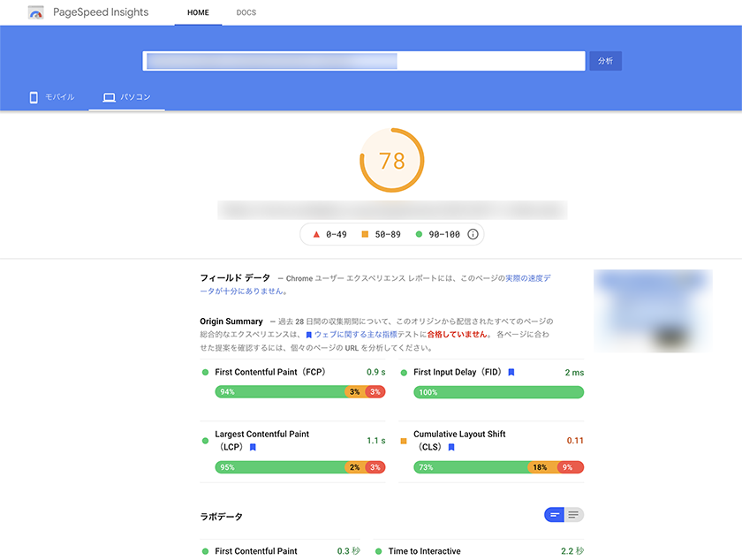The height and width of the screenshot is (560, 742).
Task: Switch lab data to compact bar view
Action: coord(555,515)
